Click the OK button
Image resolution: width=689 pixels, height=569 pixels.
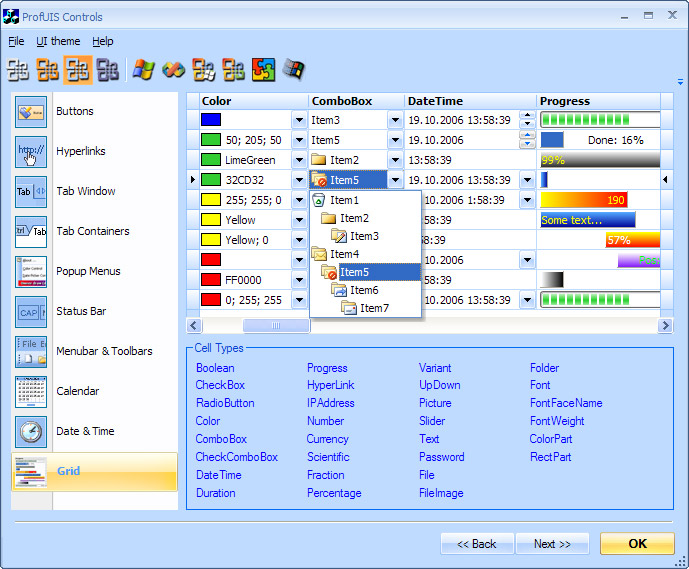point(637,544)
